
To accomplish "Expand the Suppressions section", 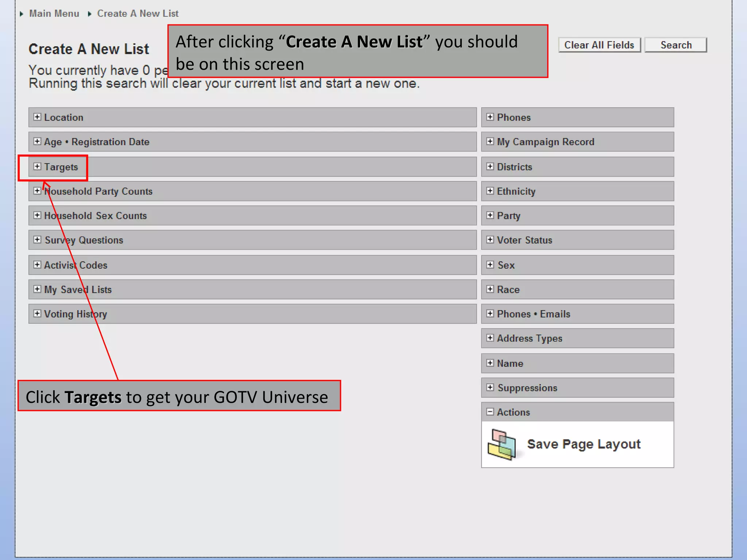I will (490, 388).
